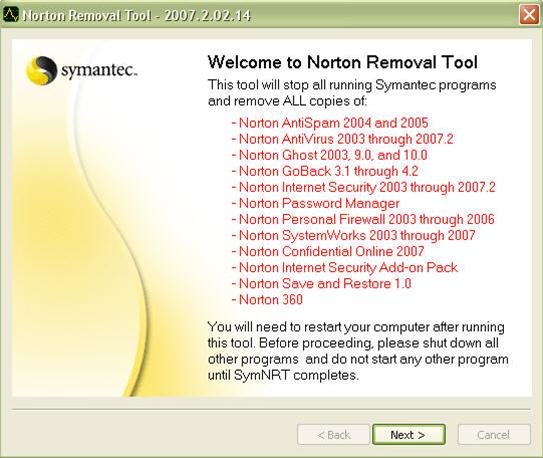Select the Norton AntiSpam 2004 and 2005 line
Image resolution: width=543 pixels, height=458 pixels.
click(330, 123)
